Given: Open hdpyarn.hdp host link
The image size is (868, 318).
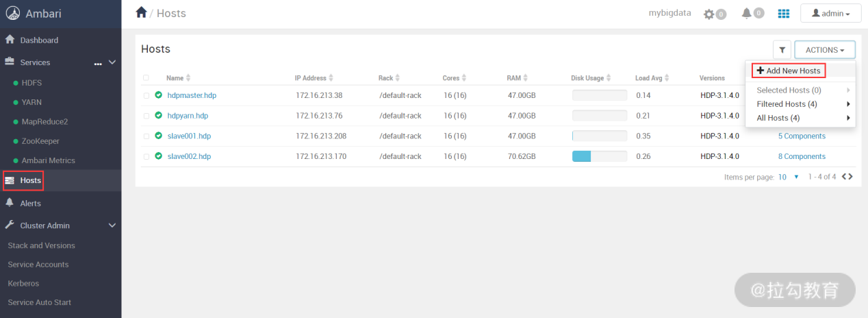Looking at the screenshot, I should point(188,116).
